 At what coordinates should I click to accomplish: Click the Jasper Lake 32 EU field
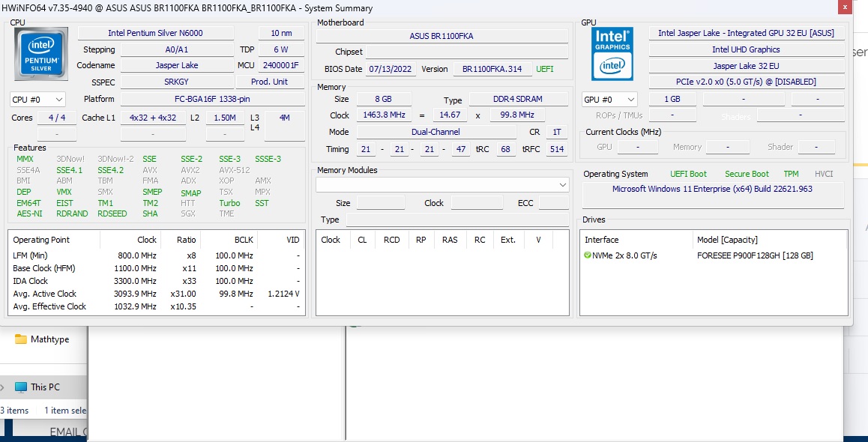747,66
